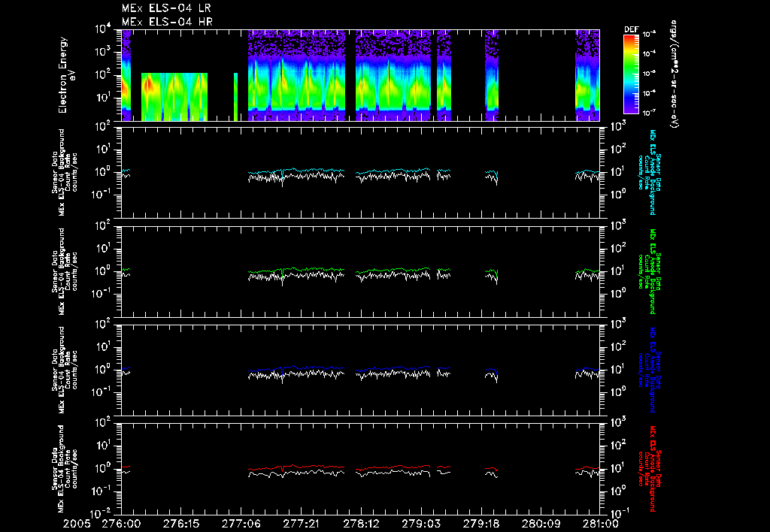This screenshot has height=532, width=770.
Task: Click the red Anode Background right-axis label
Action: click(649, 469)
